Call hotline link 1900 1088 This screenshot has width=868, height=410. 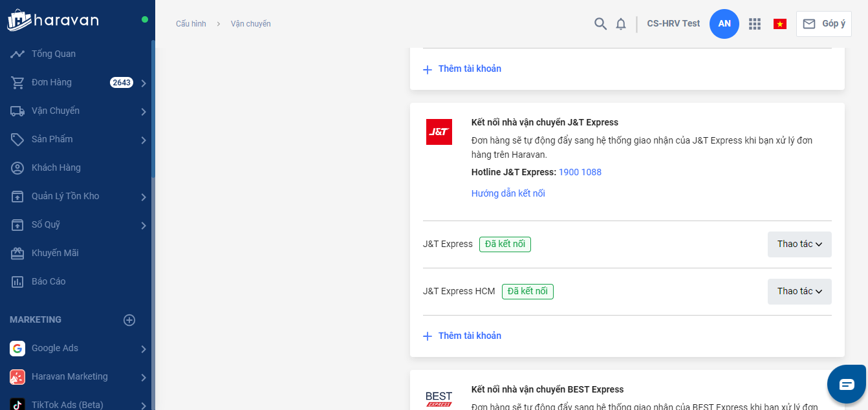[x=580, y=172]
